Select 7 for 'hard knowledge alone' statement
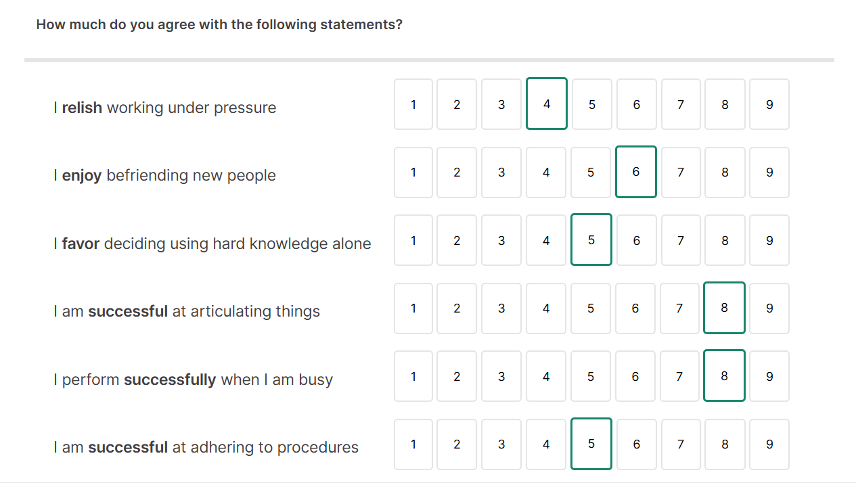This screenshot has height=504, width=856. point(680,241)
